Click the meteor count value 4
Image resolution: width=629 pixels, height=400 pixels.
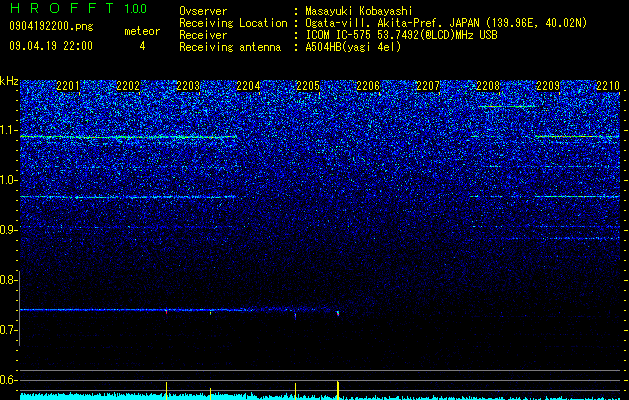coord(142,46)
